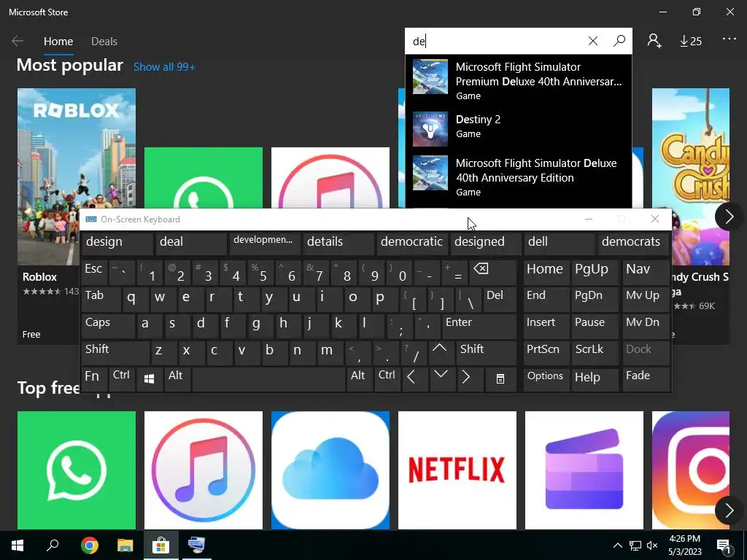Go back with the Store back arrow
Image resolution: width=747 pixels, height=560 pixels.
(x=18, y=41)
